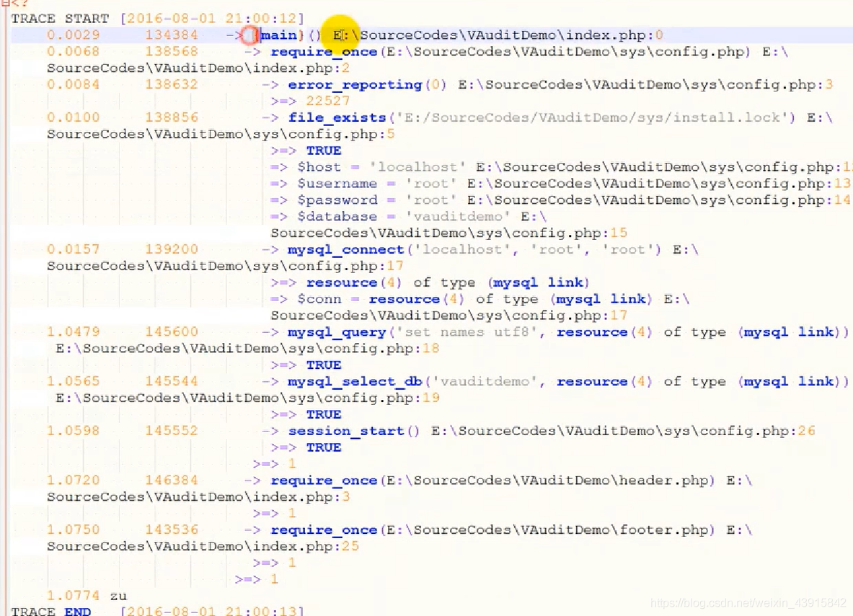Select the return value 22527

coord(327,101)
